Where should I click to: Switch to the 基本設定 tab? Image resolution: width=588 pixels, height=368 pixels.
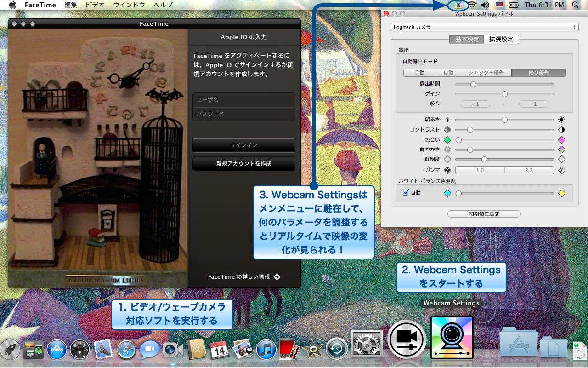click(x=467, y=40)
